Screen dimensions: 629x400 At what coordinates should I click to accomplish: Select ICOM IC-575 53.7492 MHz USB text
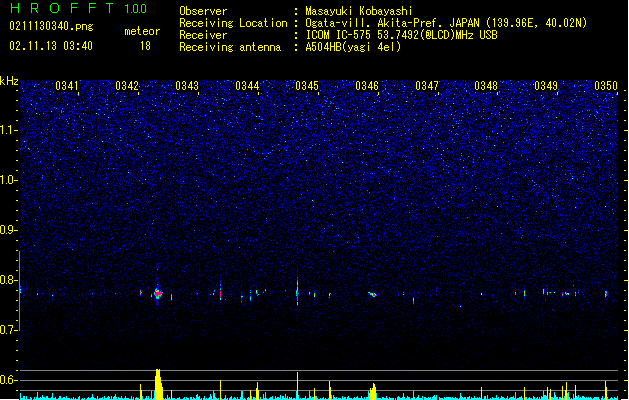pos(402,35)
